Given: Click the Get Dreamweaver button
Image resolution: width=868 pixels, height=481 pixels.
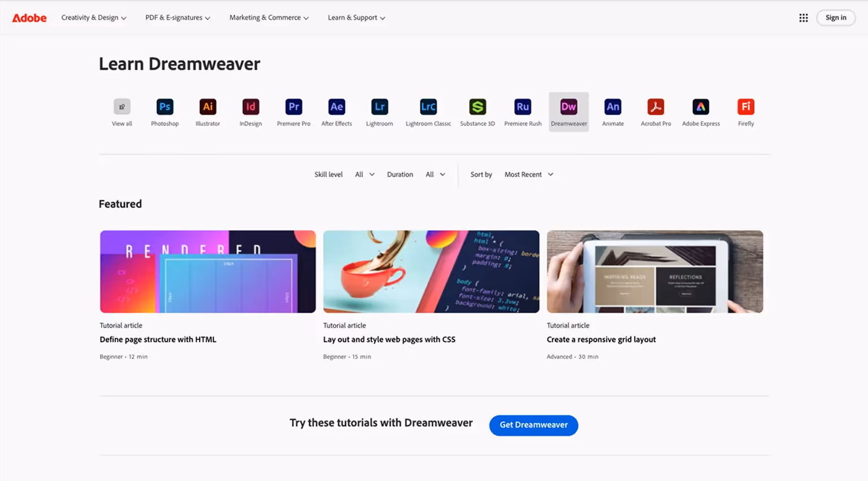Looking at the screenshot, I should [x=533, y=425].
